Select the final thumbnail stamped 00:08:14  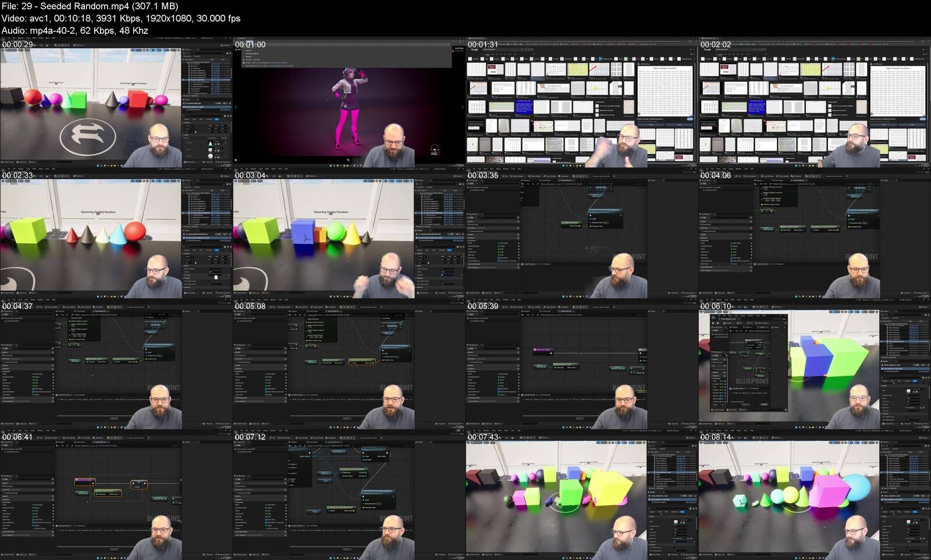pyautogui.click(x=815, y=495)
